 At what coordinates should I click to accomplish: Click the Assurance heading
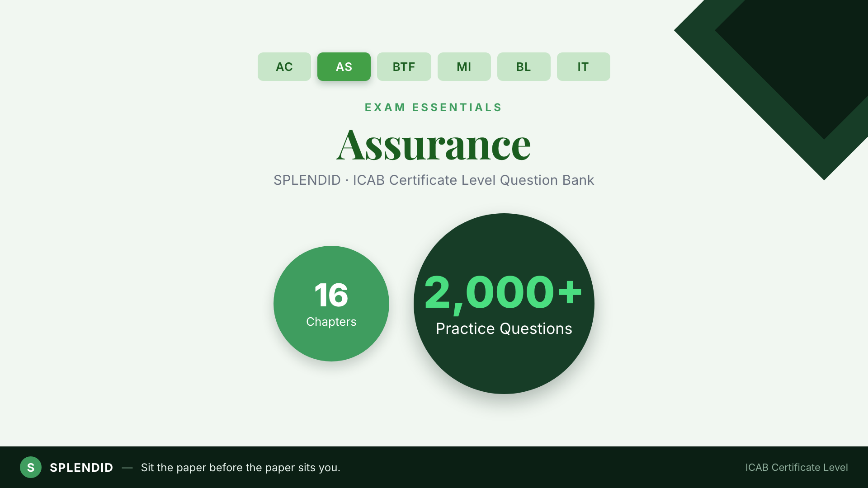434,145
